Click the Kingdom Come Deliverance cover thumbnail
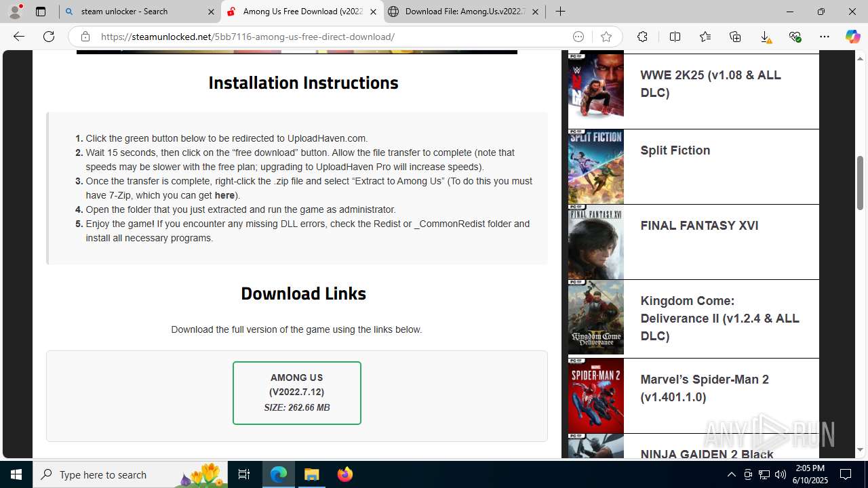This screenshot has height=488, width=868. (596, 317)
